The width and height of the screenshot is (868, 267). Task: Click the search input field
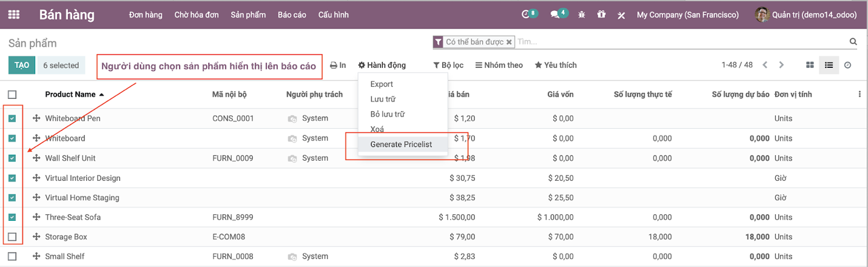pos(679,42)
